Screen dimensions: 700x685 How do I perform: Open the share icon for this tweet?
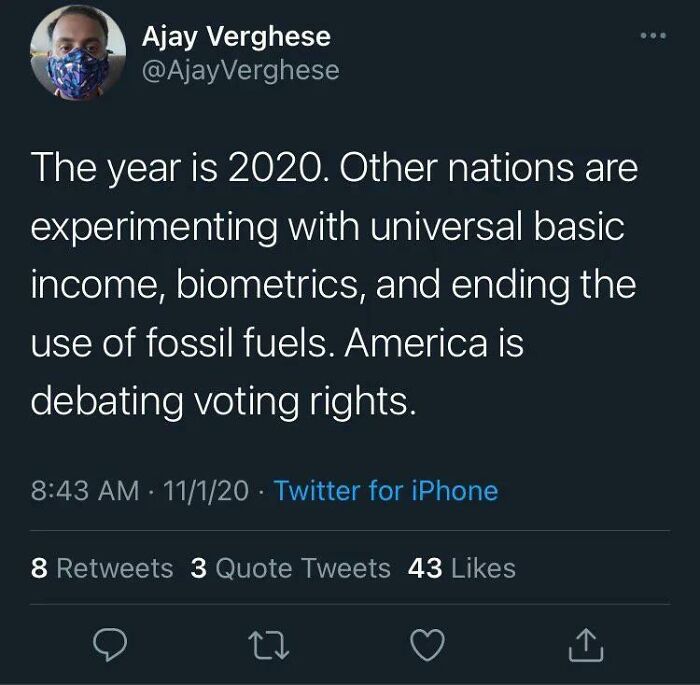tap(586, 648)
